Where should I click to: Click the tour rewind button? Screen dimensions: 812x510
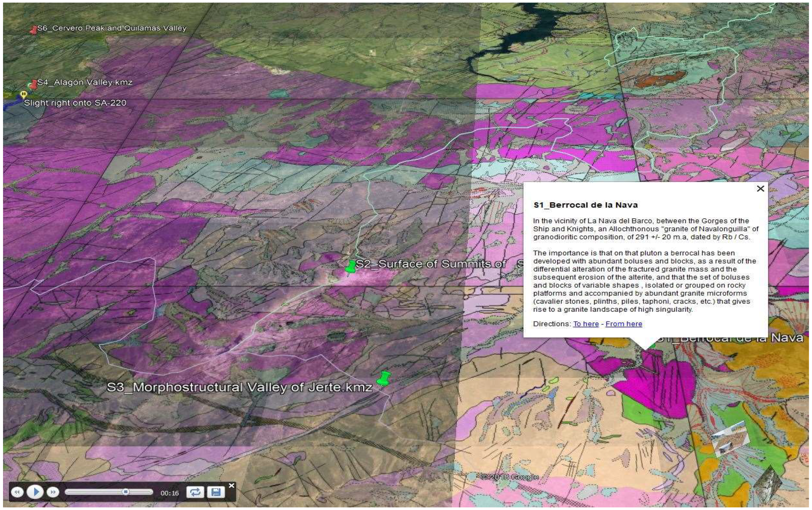(17, 492)
